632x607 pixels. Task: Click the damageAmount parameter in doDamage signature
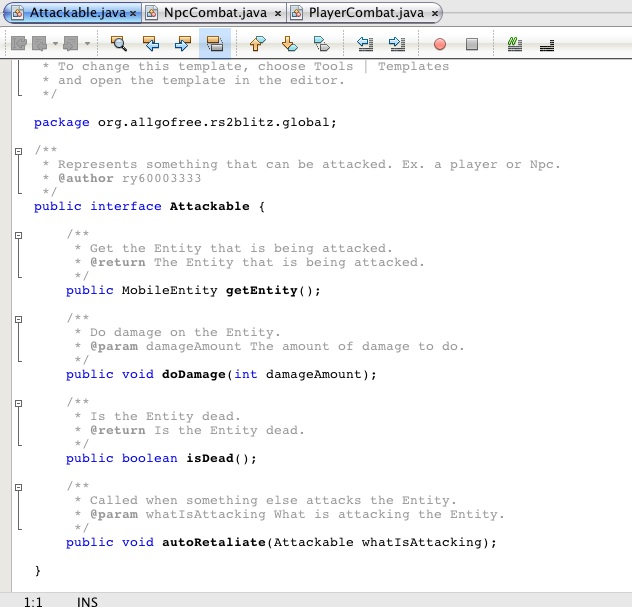[313, 374]
